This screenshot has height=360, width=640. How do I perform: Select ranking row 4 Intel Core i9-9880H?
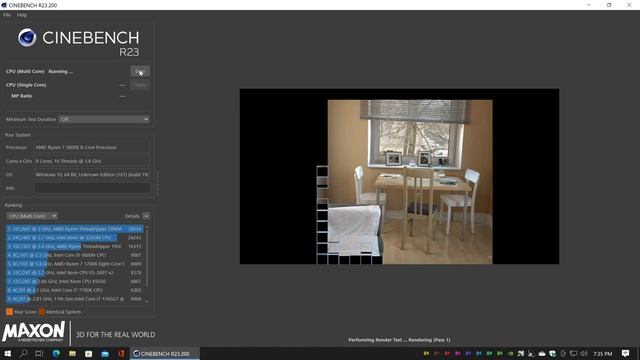point(74,255)
